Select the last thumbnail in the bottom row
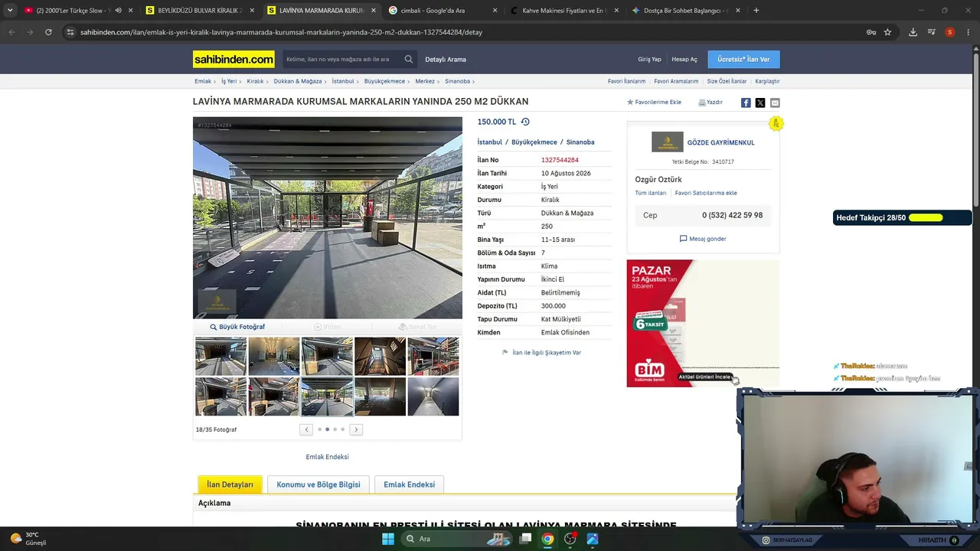 click(x=433, y=396)
